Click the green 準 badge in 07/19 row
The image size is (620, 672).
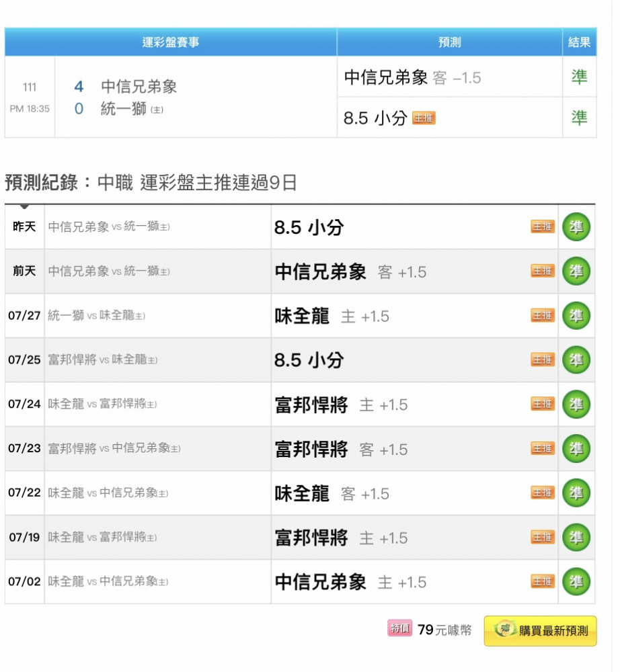pos(576,537)
